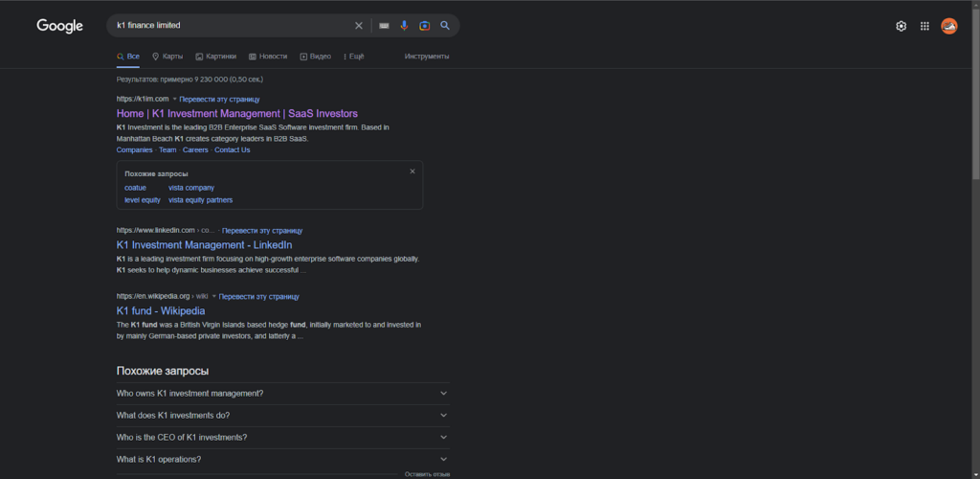Open K1 fund - Wikipedia result
Image resolution: width=980 pixels, height=479 pixels.
click(x=161, y=310)
